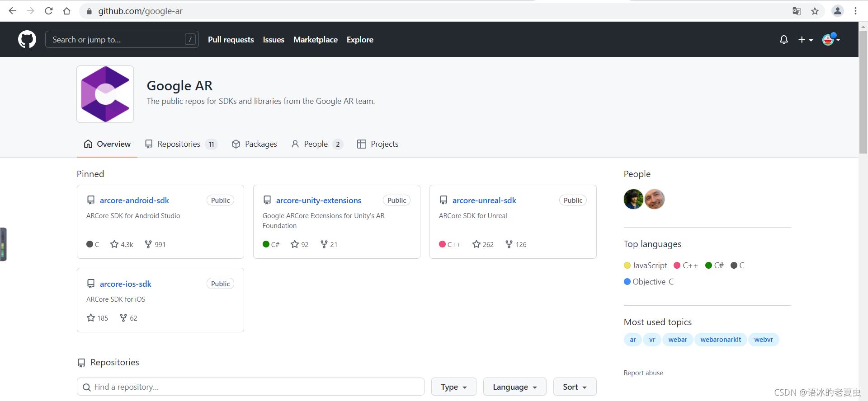Image resolution: width=868 pixels, height=401 pixels.
Task: Open the browser three-dot menu
Action: 855,11
